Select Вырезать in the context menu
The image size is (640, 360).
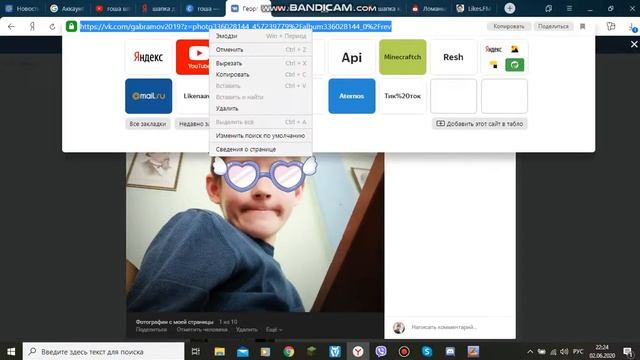261,63
